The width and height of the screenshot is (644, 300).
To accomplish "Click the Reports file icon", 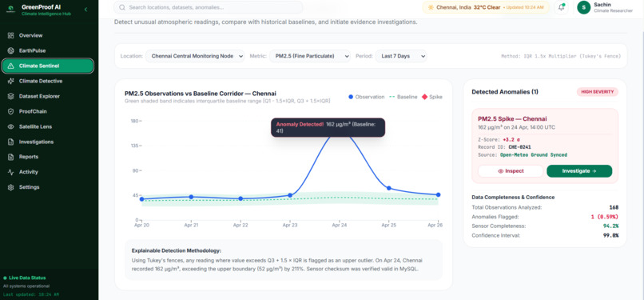I will [x=11, y=157].
